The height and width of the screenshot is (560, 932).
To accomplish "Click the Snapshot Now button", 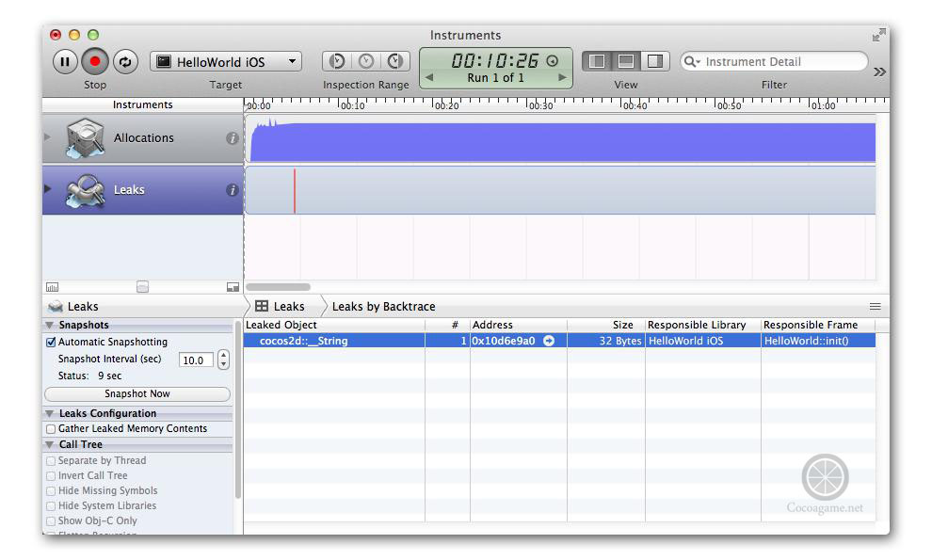I will 137,394.
